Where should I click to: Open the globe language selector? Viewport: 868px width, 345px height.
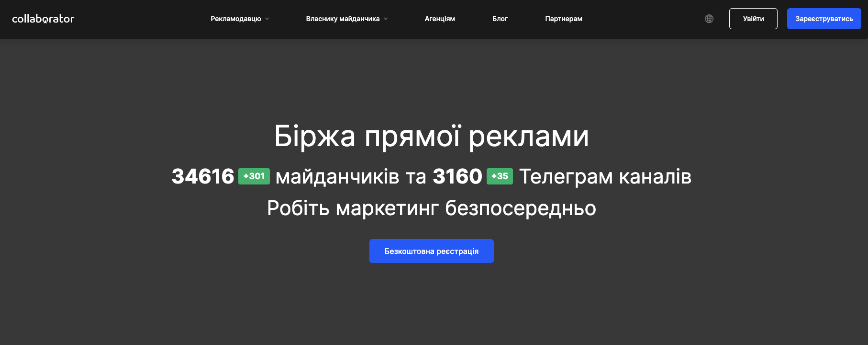point(709,19)
